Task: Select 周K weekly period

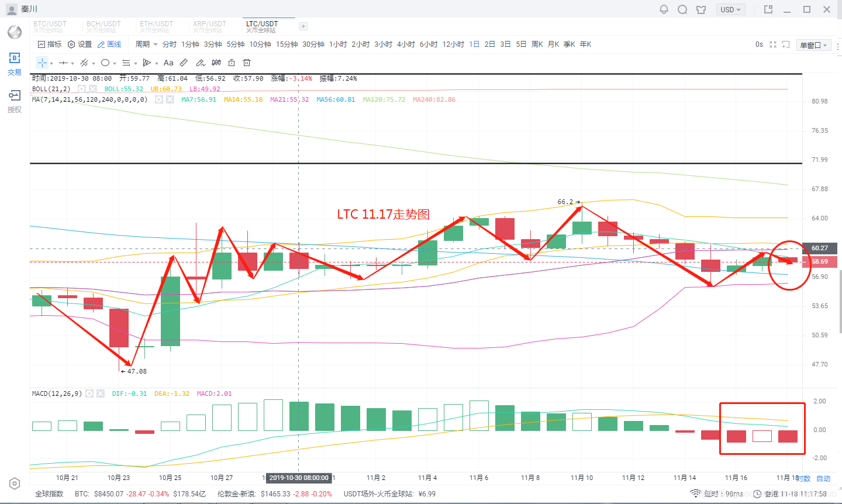Action: [537, 44]
